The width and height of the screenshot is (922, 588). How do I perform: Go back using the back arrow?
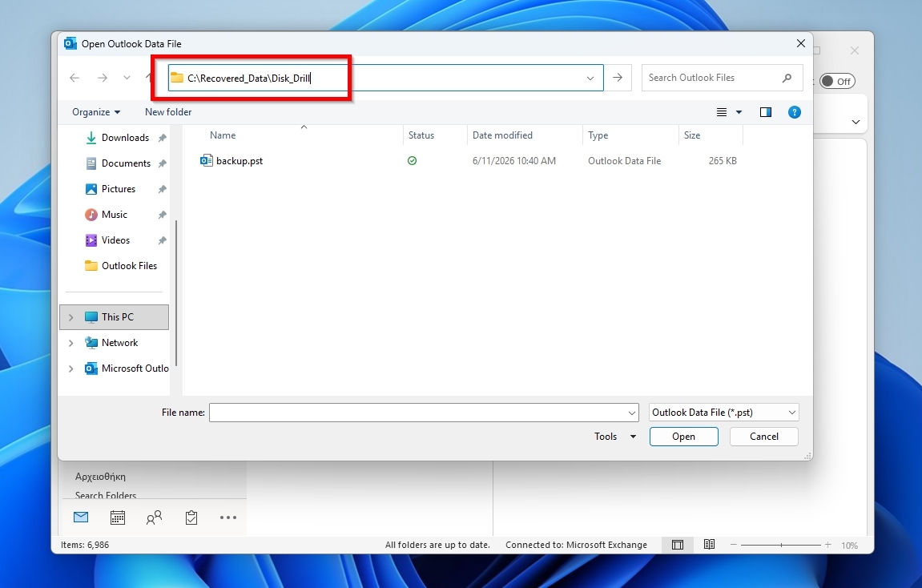pyautogui.click(x=74, y=78)
